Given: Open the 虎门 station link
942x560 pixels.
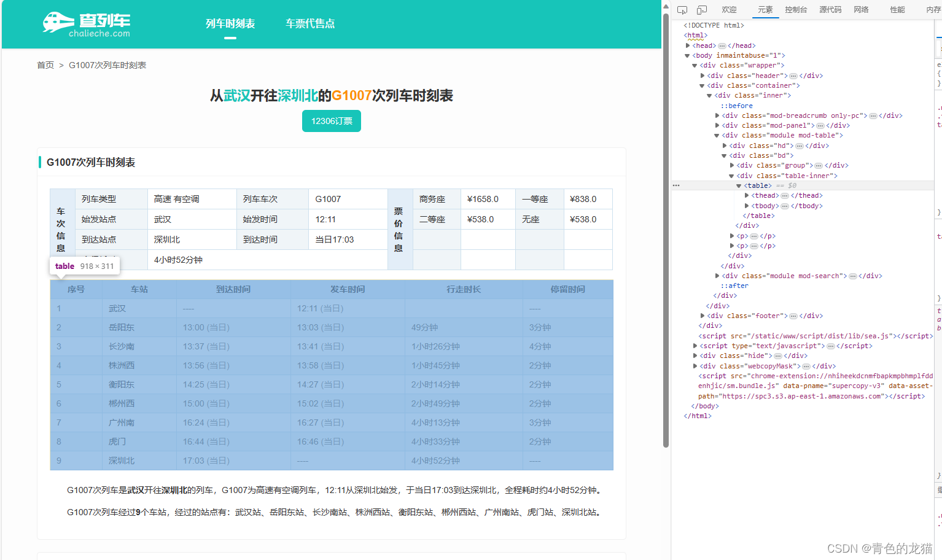Looking at the screenshot, I should (x=117, y=441).
